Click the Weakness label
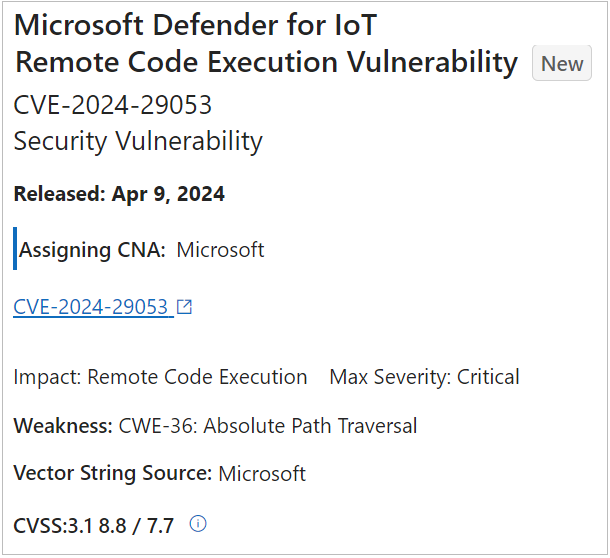610x558 pixels. (63, 425)
